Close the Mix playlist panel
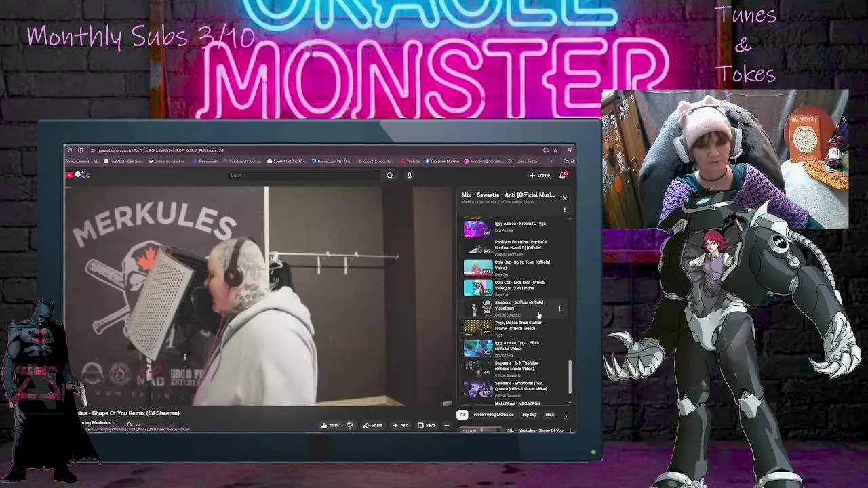Screen dimensions: 868x488 click(x=564, y=197)
